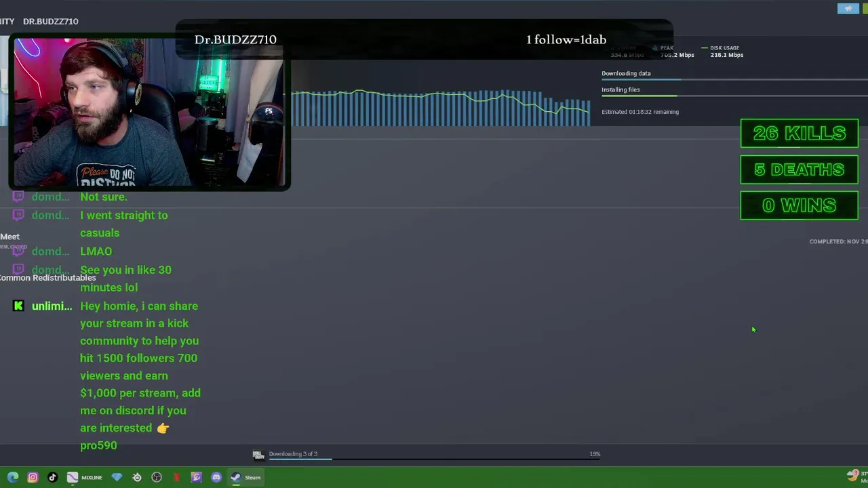
Task: Click the Installing files progress bar
Action: pyautogui.click(x=734, y=96)
